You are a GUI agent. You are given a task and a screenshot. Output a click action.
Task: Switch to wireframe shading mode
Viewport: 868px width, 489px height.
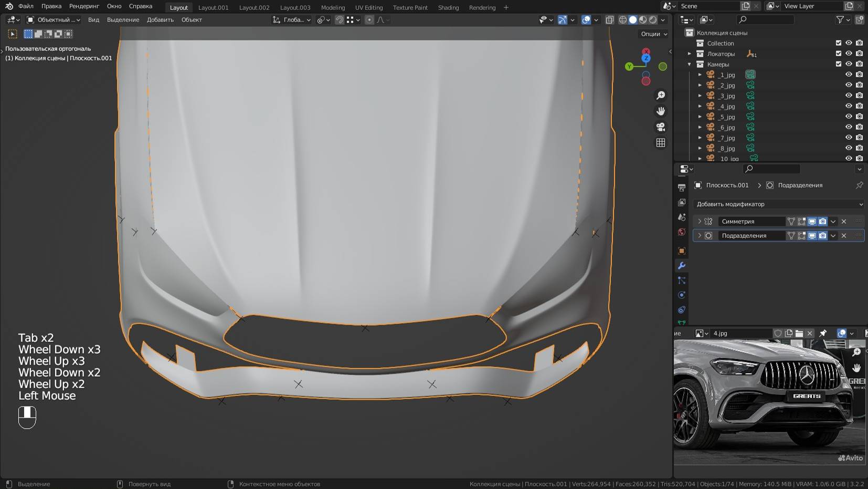(x=623, y=20)
